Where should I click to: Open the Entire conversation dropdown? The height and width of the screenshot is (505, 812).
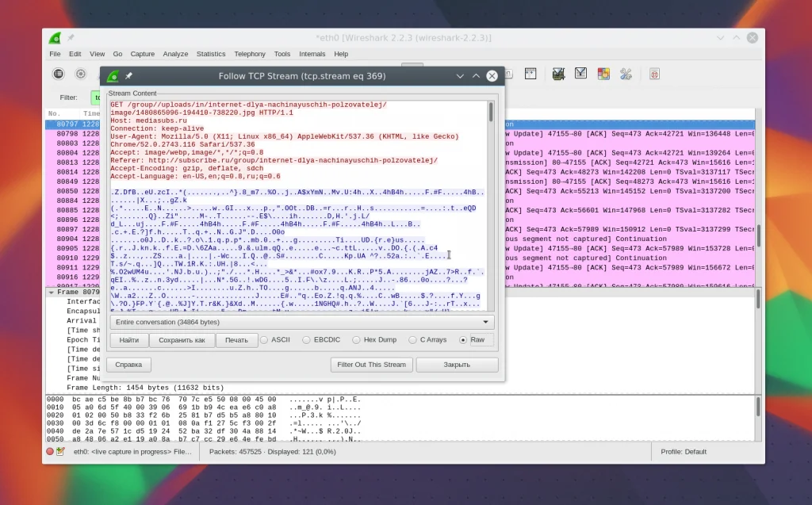[x=302, y=322]
